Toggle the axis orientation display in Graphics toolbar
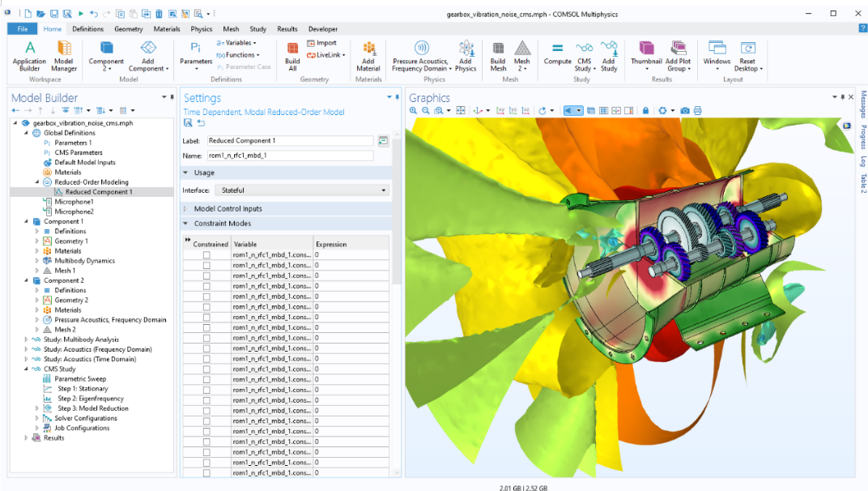Viewport: 868px width, 491px height. coord(616,111)
